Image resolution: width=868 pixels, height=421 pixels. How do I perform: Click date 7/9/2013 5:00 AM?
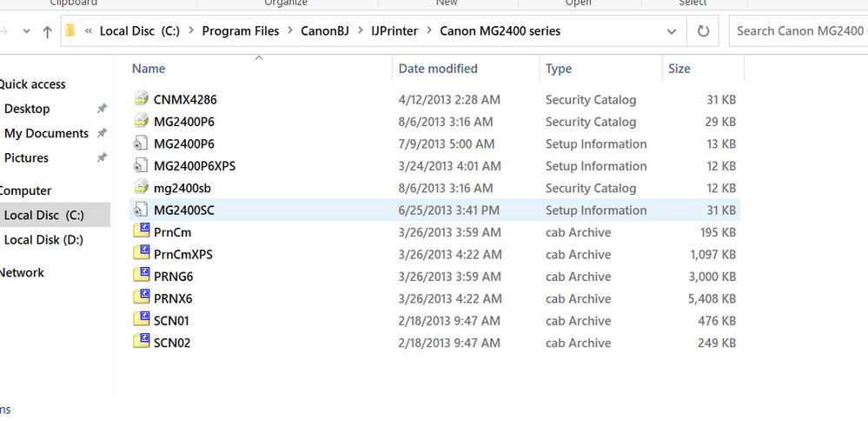tap(447, 144)
